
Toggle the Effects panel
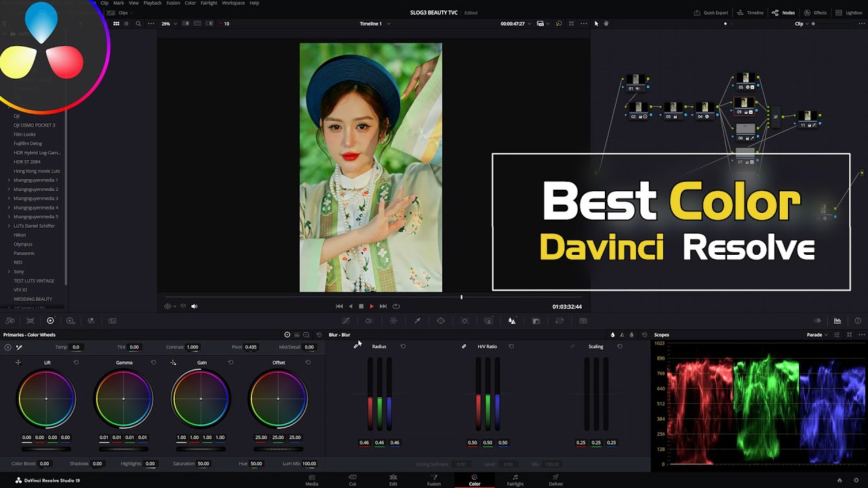pyautogui.click(x=815, y=13)
